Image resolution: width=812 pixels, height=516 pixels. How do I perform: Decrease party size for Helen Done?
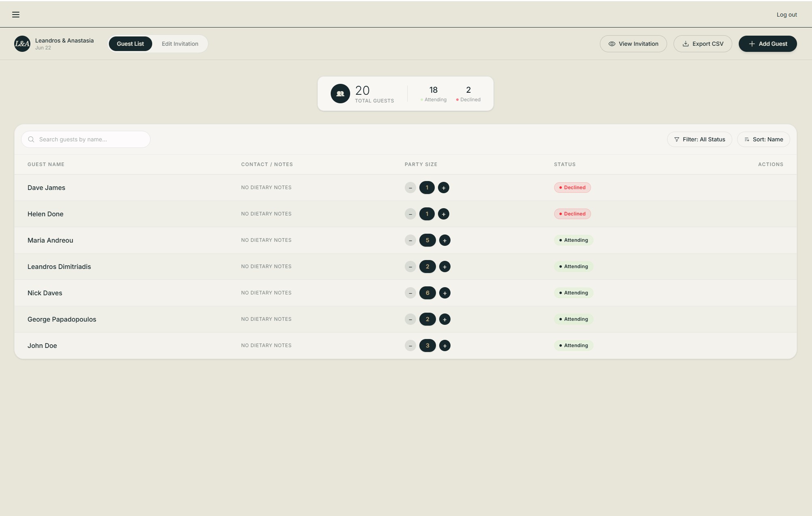click(410, 214)
